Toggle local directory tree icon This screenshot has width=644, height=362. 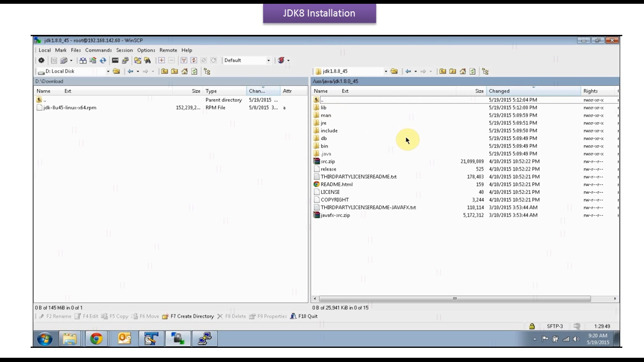(x=207, y=72)
